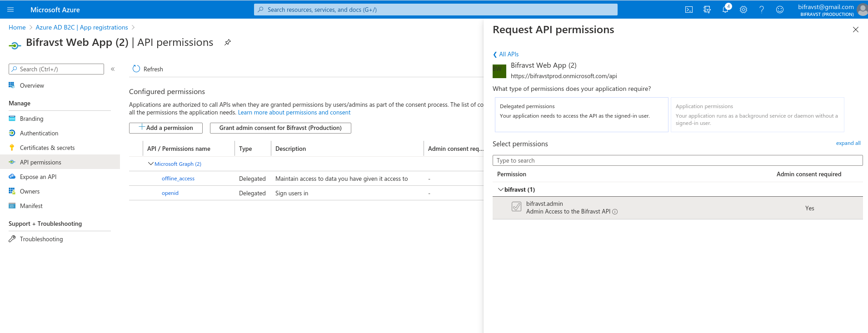868x333 pixels.
Task: Open the portal hamburger menu
Action: (x=11, y=10)
